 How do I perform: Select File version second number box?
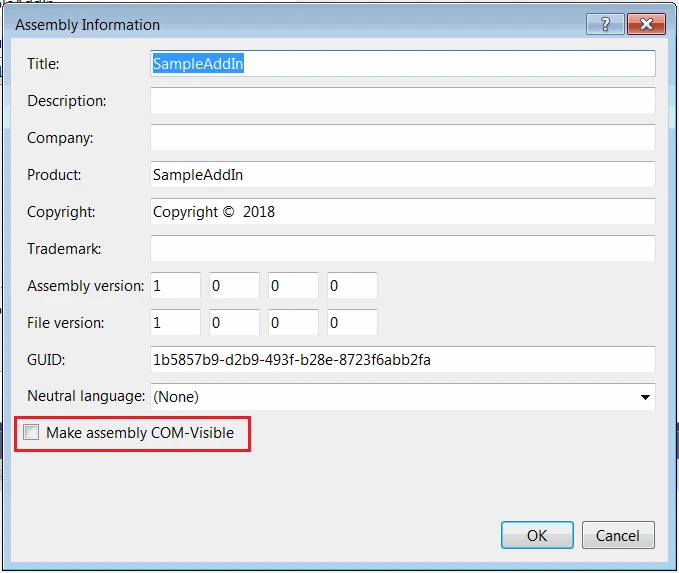click(235, 323)
